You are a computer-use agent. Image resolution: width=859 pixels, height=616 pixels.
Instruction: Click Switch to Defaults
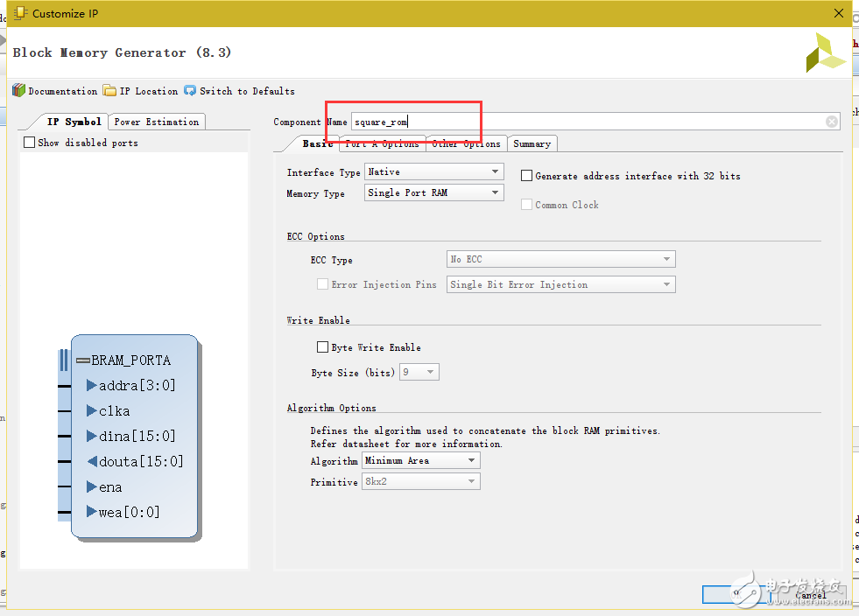[245, 90]
